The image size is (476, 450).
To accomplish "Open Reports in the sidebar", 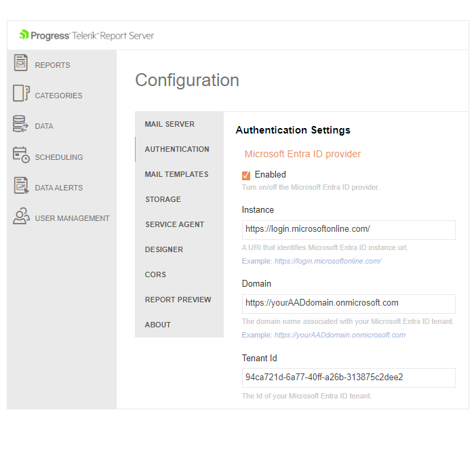I will pos(52,65).
